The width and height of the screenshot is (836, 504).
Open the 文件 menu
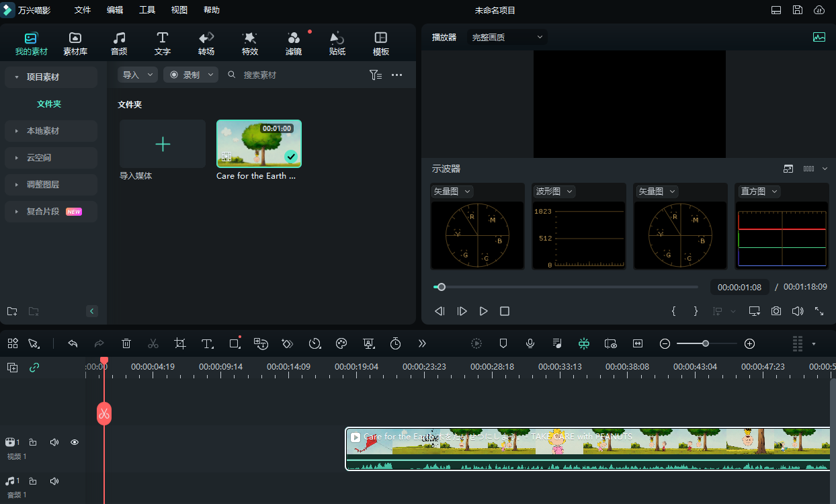point(83,10)
